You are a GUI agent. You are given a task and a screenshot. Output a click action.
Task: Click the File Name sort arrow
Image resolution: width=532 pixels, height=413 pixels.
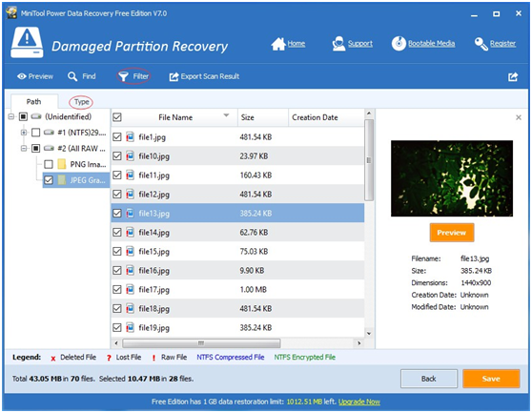226,115
